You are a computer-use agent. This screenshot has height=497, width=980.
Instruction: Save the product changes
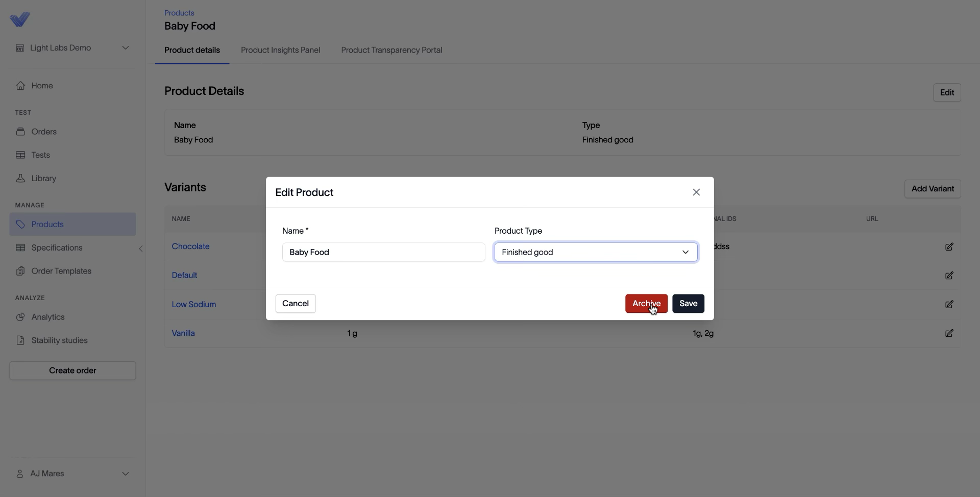(x=688, y=304)
